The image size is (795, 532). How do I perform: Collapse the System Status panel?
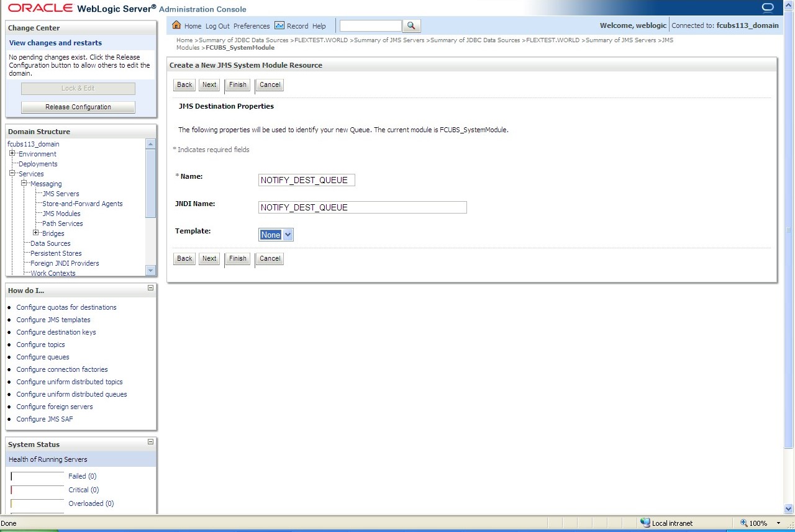150,442
